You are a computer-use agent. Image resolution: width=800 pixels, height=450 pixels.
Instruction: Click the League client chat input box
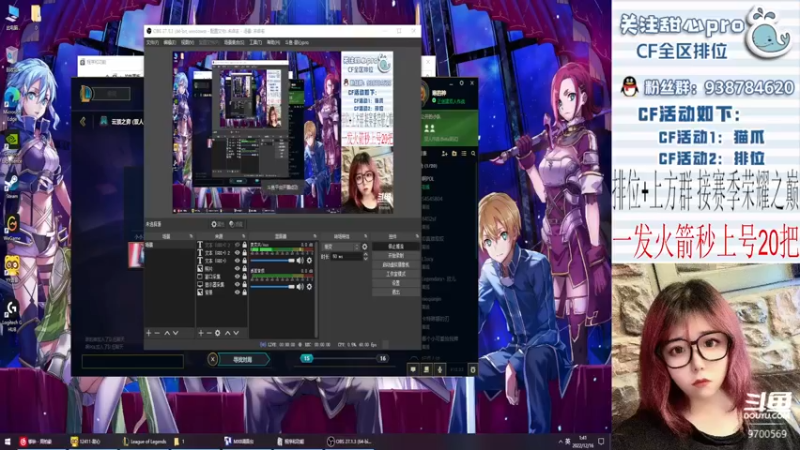[133, 361]
